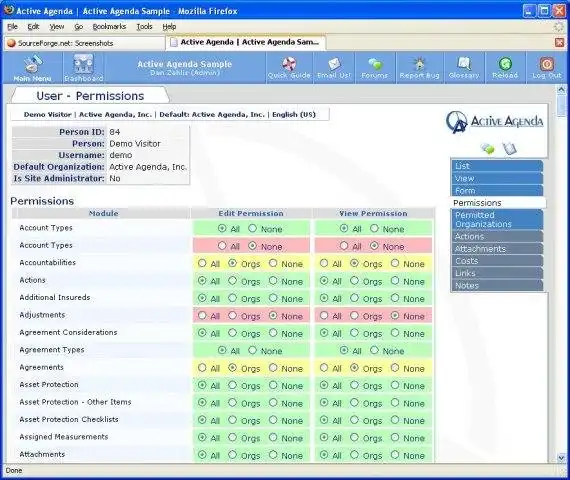Open the Tools menu
Screen dimensions: 570x480
[144, 27]
